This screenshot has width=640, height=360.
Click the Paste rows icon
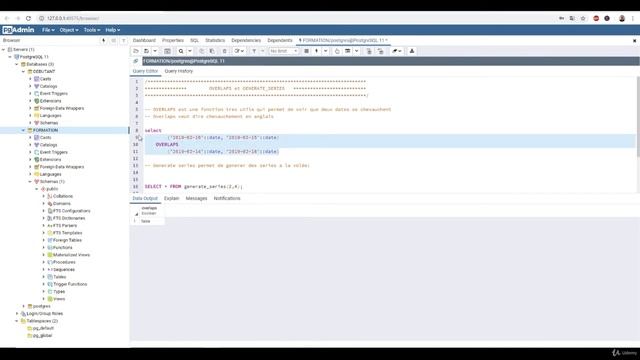212,51
